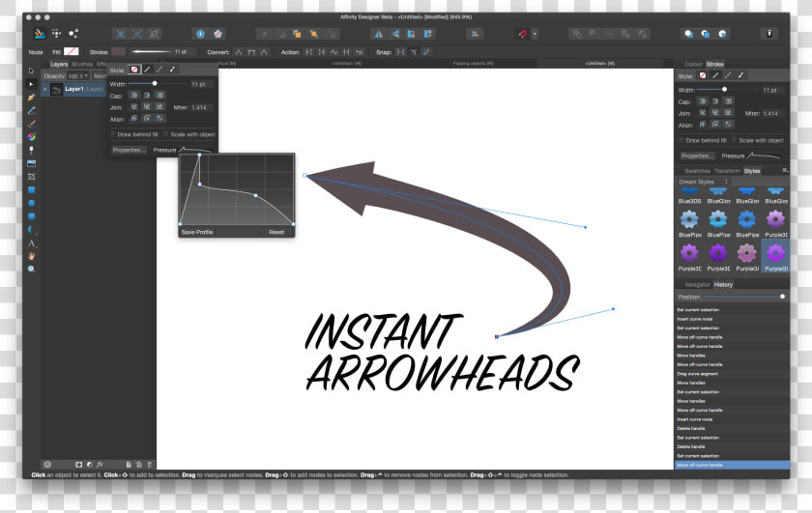This screenshot has height=513, width=812.
Task: Toggle the red snapping magnet
Action: pyautogui.click(x=523, y=34)
